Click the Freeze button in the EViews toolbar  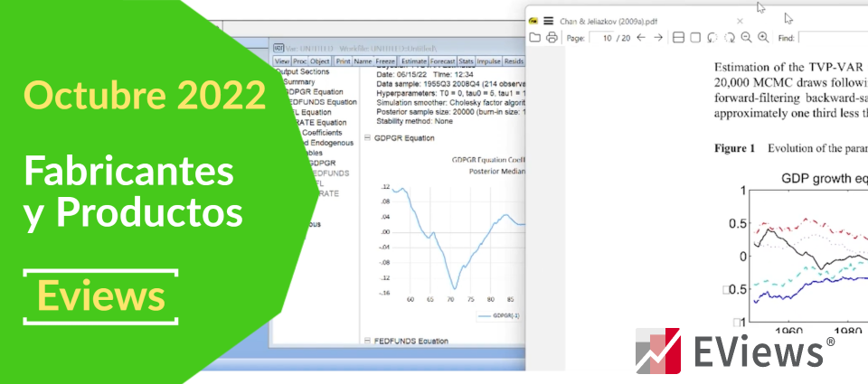385,61
